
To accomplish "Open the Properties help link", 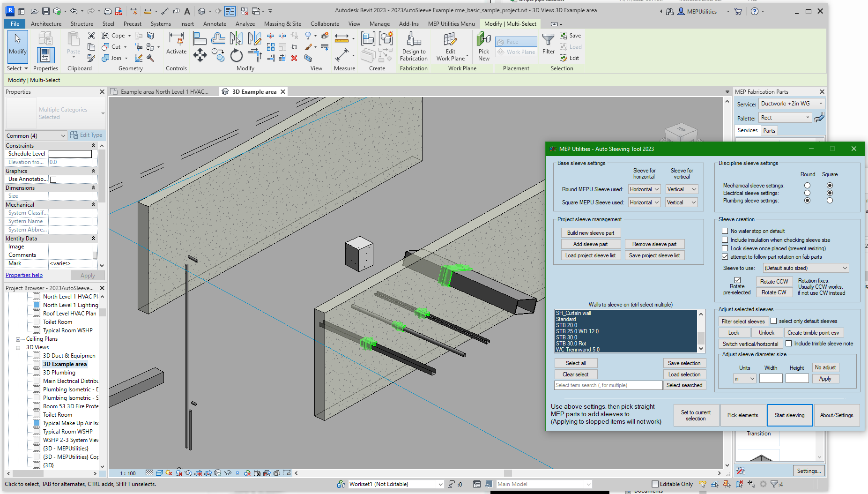I will pos(24,275).
